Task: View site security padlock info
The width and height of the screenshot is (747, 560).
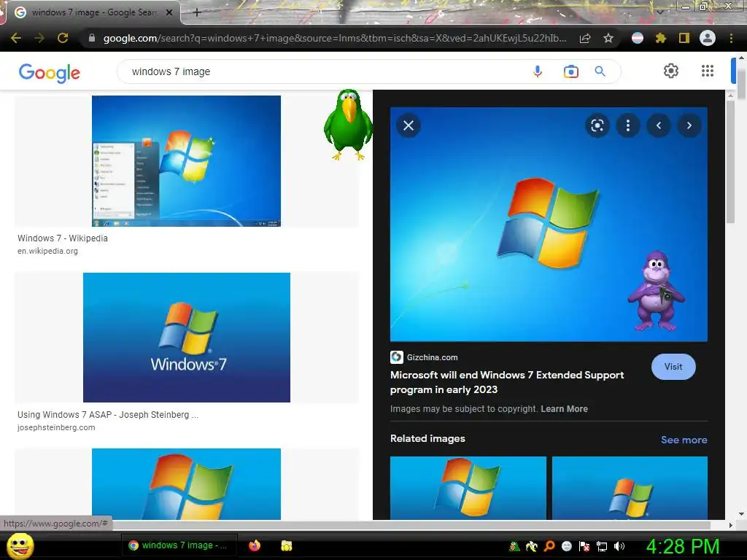Action: coord(92,38)
